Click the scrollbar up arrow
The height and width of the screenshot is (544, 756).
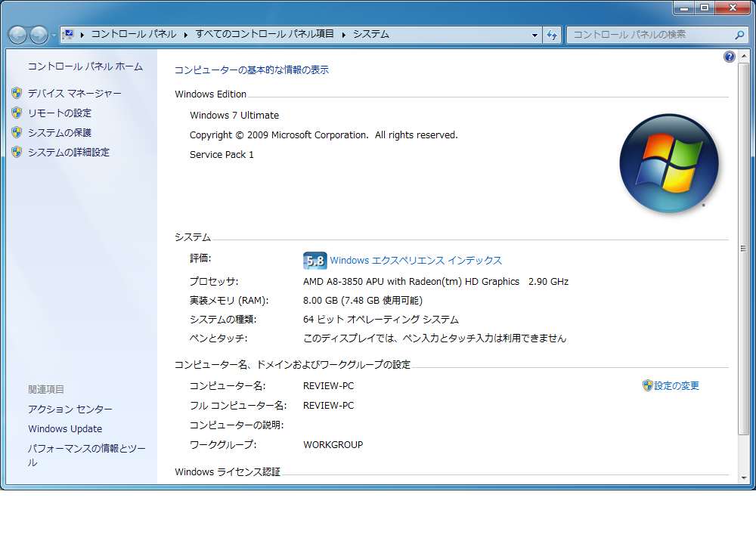(743, 56)
